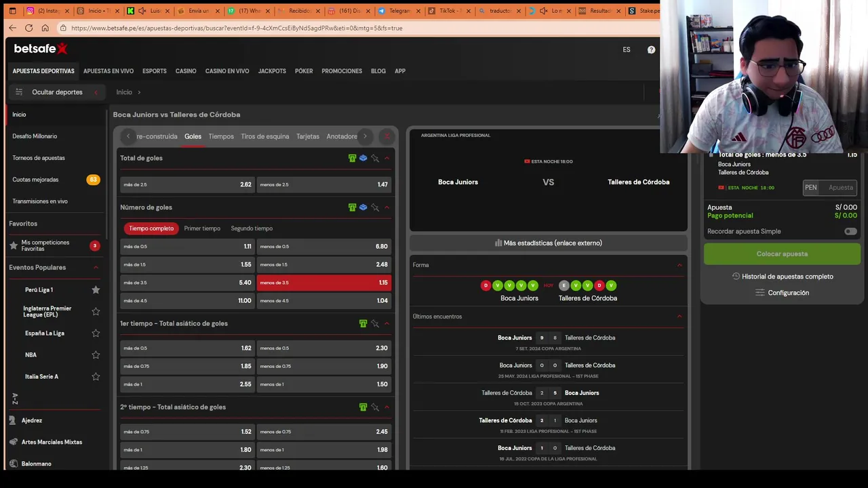Open the Tiros de esquina tab
Viewport: 868px width, 488px height.
point(265,136)
